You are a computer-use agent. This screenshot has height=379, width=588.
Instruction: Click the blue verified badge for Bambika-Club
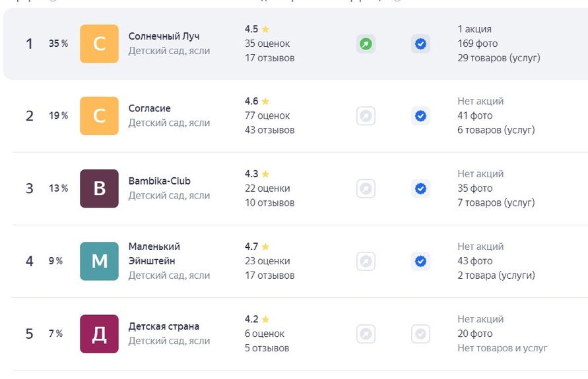(x=420, y=189)
